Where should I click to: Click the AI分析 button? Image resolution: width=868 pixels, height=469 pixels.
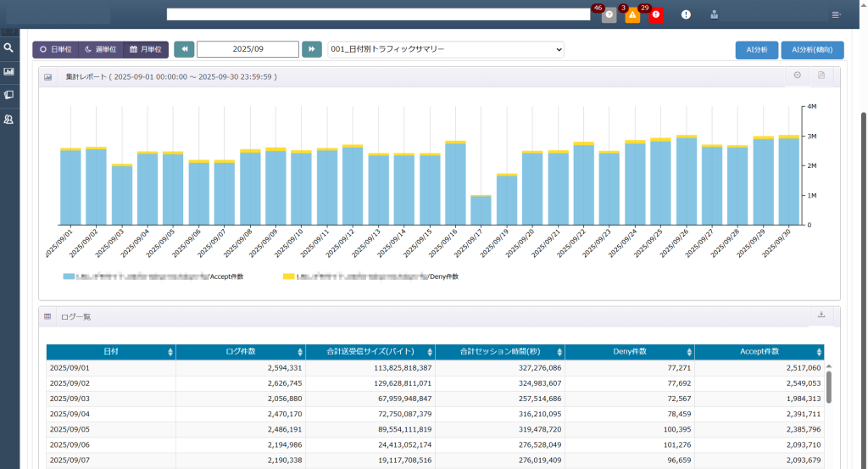pos(756,49)
